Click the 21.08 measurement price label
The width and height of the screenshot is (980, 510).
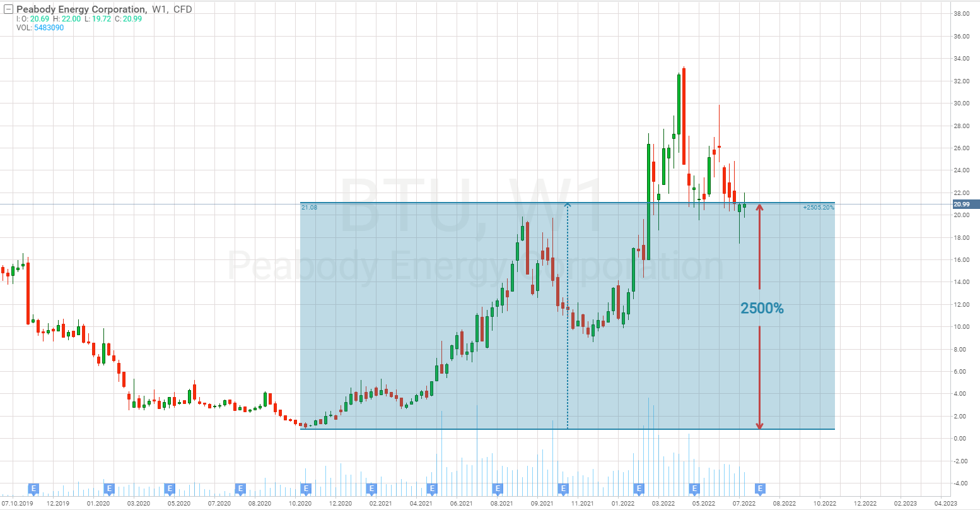309,207
